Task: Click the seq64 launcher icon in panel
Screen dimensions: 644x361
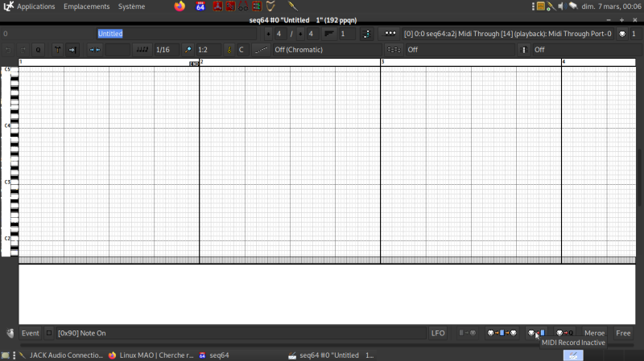Action: click(200, 6)
